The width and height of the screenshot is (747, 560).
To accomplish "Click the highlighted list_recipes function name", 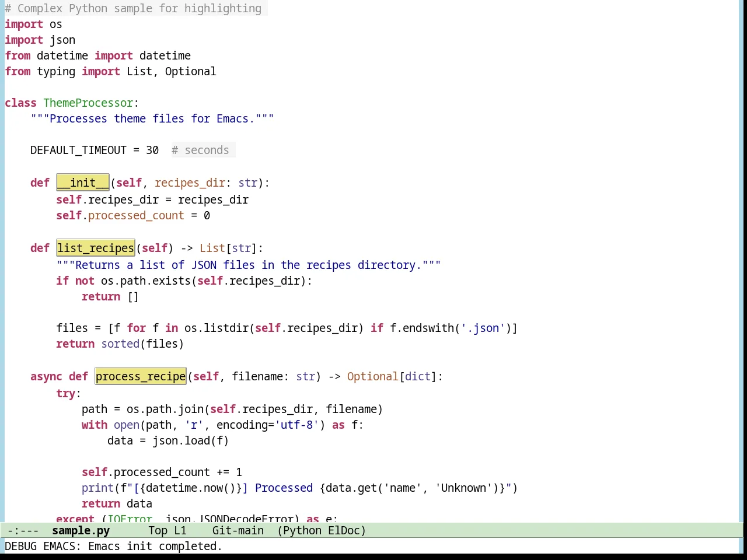I will 96,248.
